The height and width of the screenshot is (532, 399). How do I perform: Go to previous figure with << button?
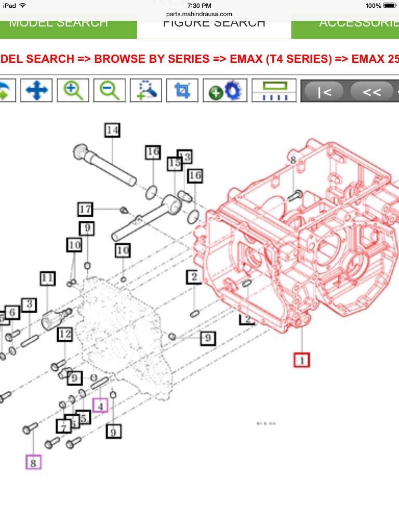pos(371,92)
